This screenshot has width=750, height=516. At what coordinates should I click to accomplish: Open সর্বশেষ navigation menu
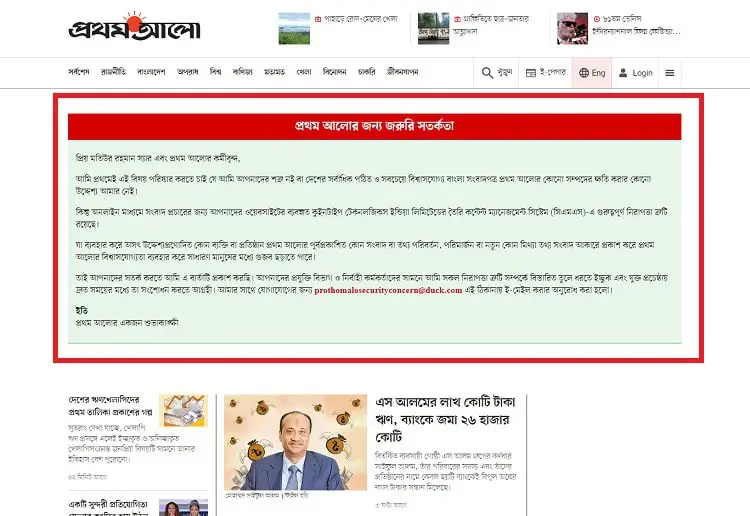pos(79,72)
